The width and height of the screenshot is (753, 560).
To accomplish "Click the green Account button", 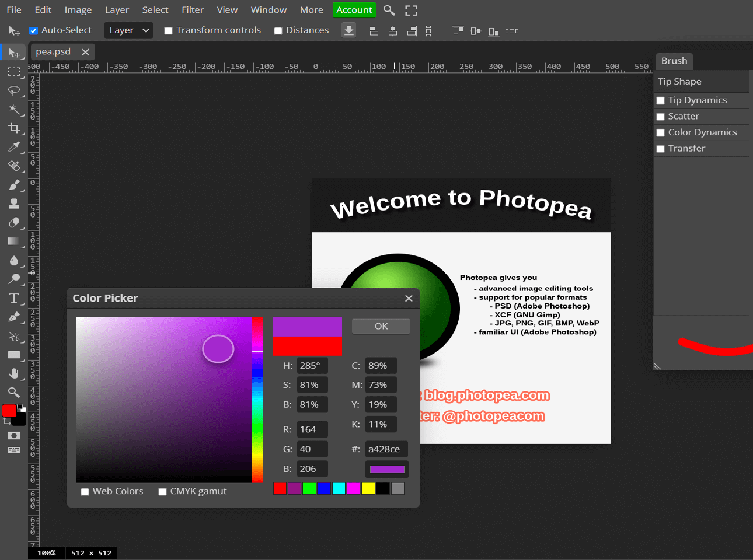I will coord(354,10).
